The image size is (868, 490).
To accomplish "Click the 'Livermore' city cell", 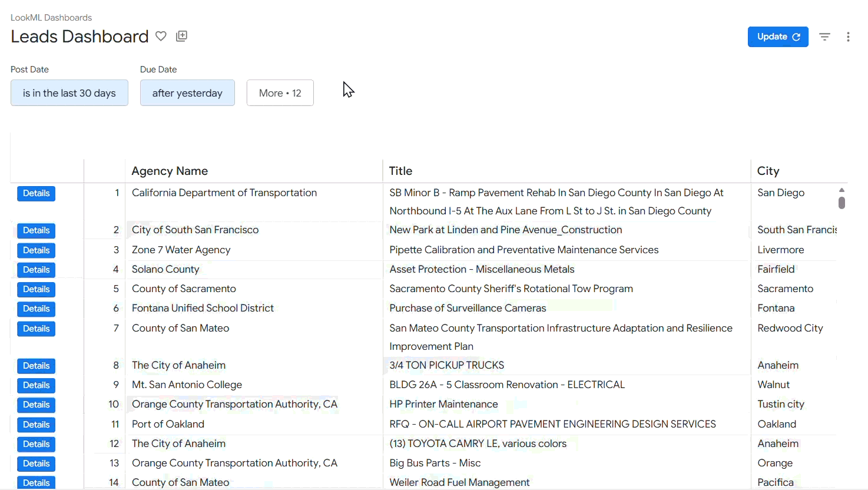I will (x=781, y=250).
